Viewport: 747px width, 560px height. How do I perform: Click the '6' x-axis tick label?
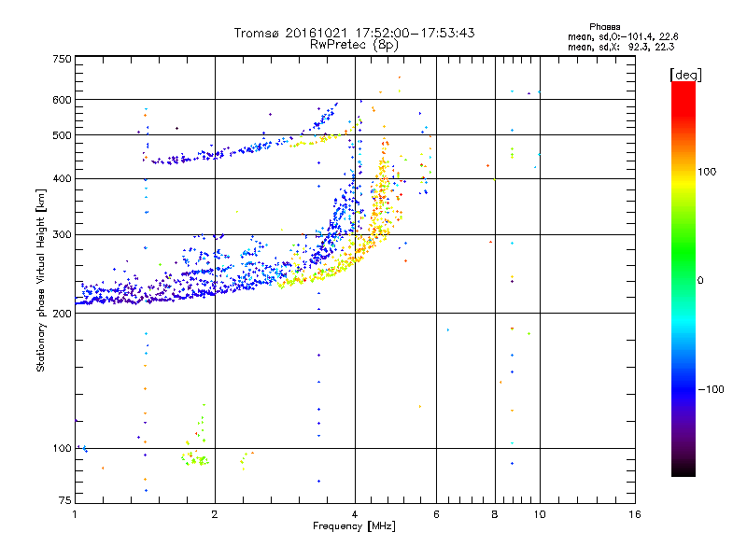(x=436, y=514)
